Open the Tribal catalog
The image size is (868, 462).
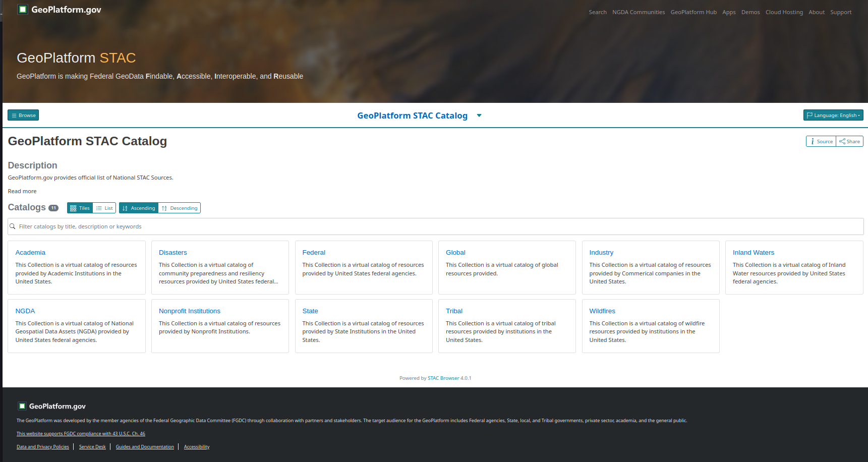tap(454, 311)
